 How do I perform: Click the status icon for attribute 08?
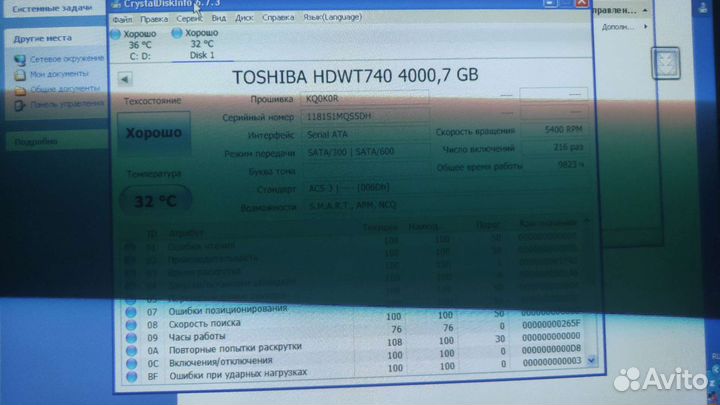point(131,325)
